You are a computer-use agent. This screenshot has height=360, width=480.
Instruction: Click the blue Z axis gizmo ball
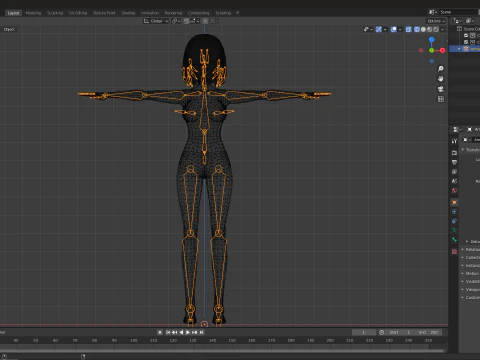(432, 40)
